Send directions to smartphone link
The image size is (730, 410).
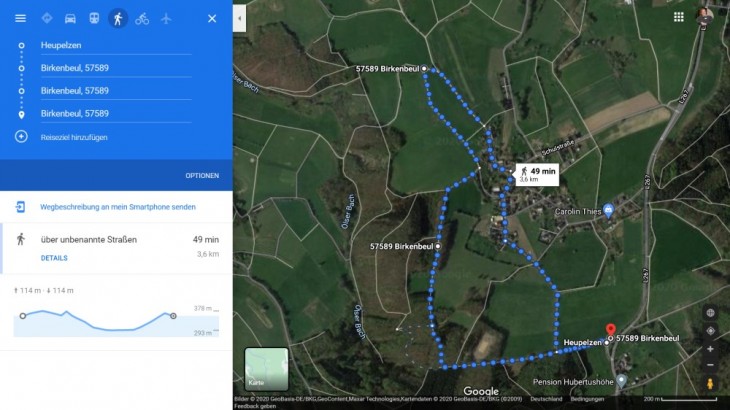tap(117, 207)
